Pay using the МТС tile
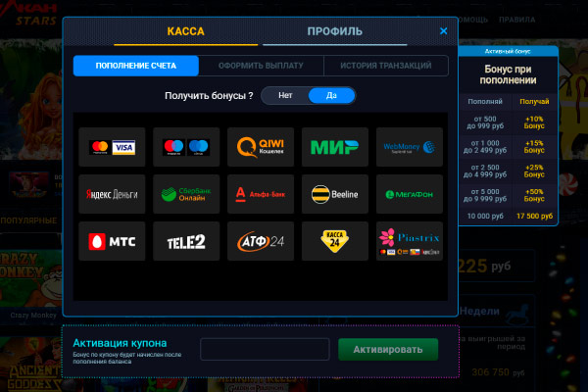This screenshot has width=588, height=392. pyautogui.click(x=112, y=241)
